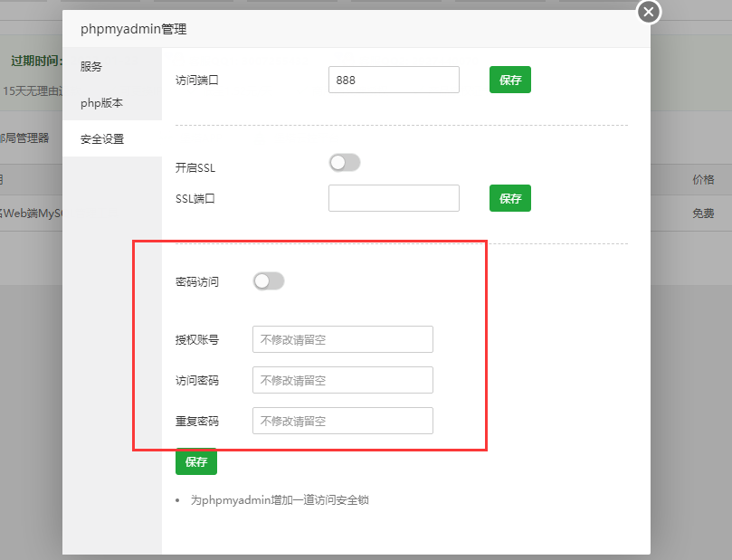Enable the 密码访问 switch
The width and height of the screenshot is (732, 560).
[x=269, y=281]
